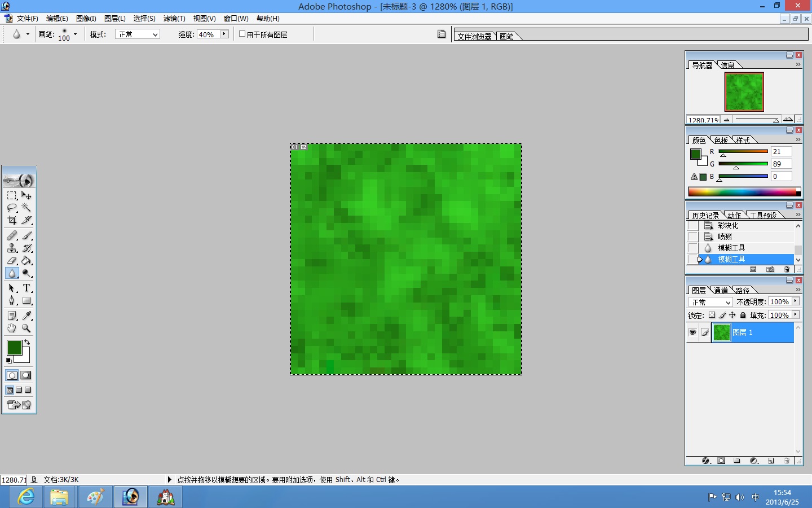Toggle lock transparent pixels for layer
The image size is (812, 508).
712,316
